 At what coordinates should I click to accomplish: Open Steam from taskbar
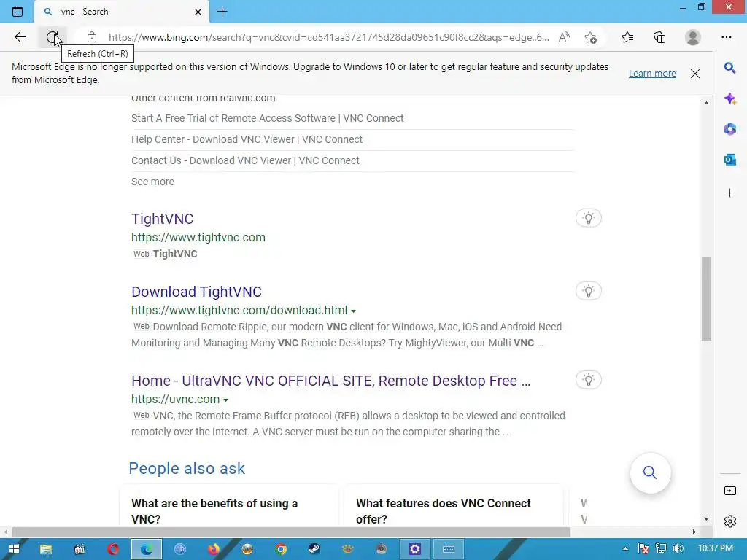(x=314, y=549)
